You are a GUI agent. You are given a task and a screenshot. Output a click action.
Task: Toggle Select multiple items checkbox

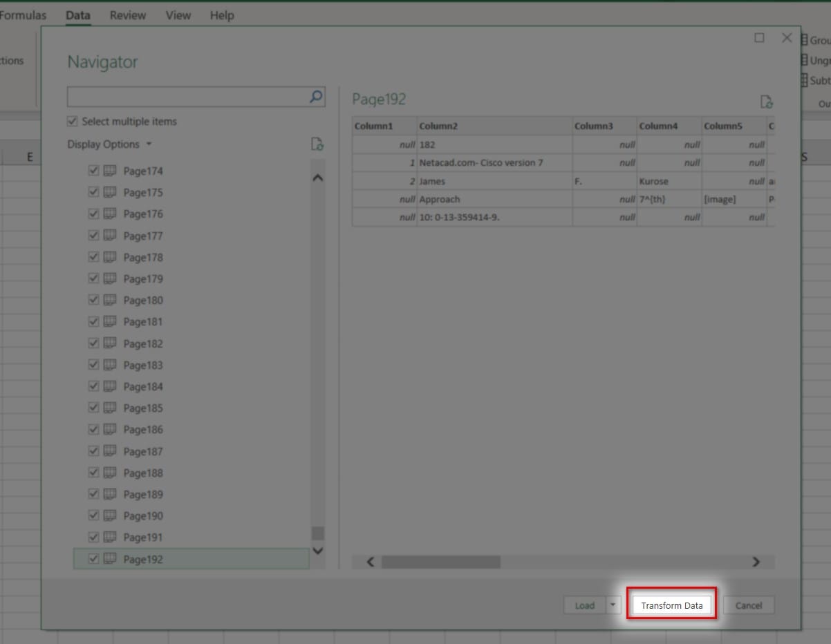coord(73,122)
